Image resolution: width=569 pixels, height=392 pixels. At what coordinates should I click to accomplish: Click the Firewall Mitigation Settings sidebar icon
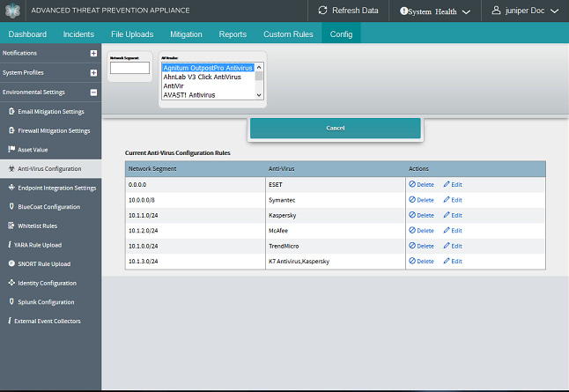coord(11,130)
